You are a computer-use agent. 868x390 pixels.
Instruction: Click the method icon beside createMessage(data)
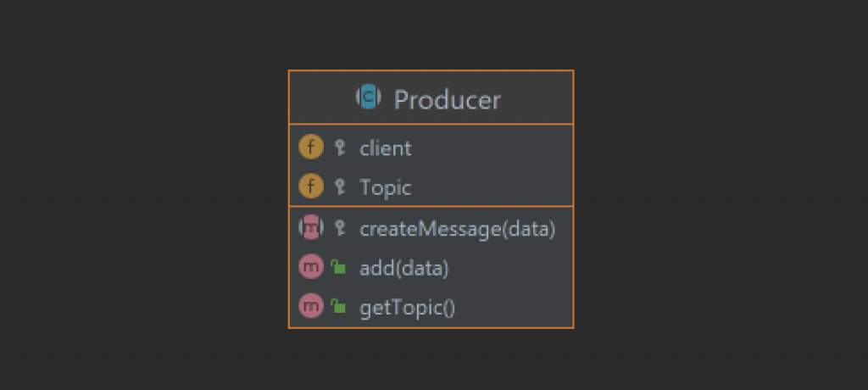point(311,228)
